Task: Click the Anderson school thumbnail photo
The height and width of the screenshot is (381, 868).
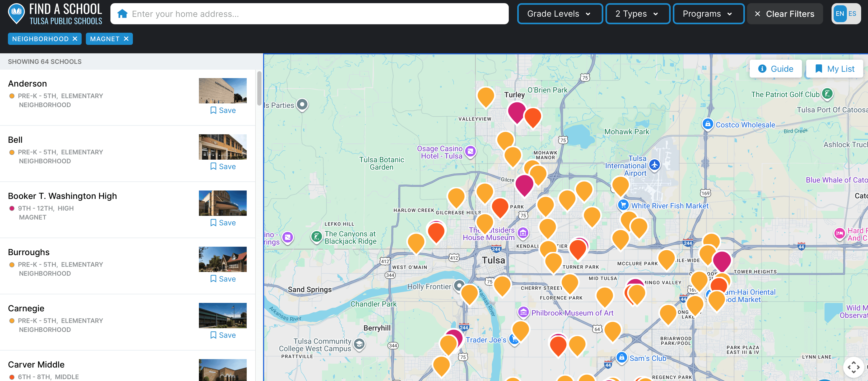Action: coord(223,91)
